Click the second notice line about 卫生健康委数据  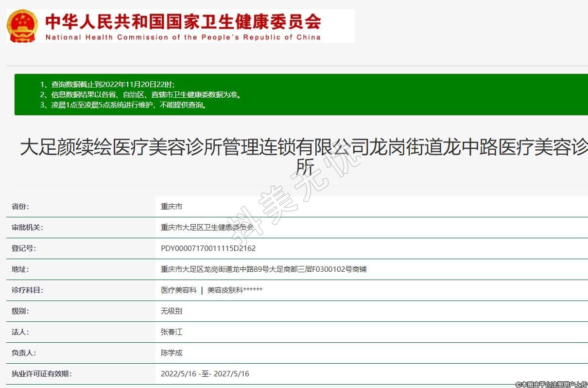point(140,95)
